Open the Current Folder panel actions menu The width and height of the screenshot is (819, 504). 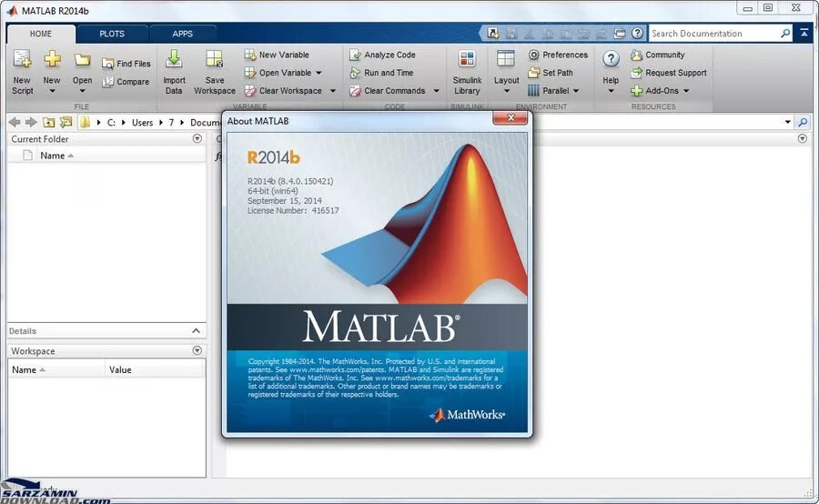coord(197,139)
